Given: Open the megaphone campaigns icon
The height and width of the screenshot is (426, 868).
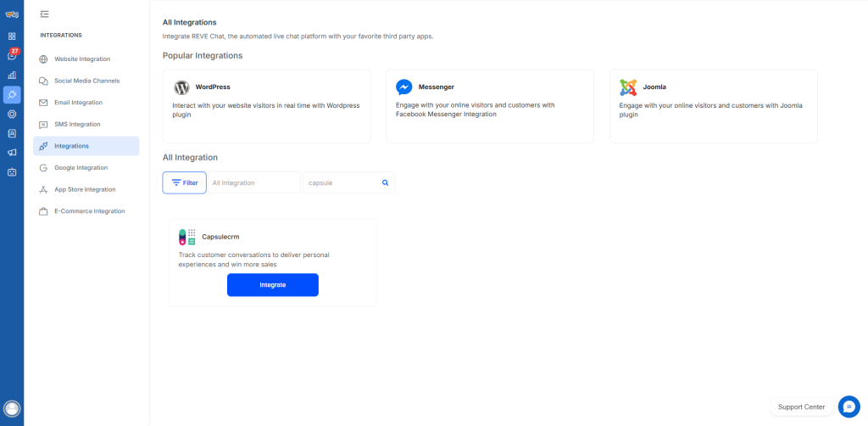Looking at the screenshot, I should click(12, 153).
